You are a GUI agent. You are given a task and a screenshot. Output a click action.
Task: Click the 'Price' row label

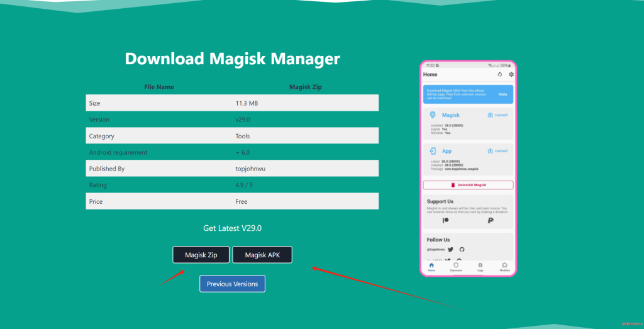click(x=96, y=202)
